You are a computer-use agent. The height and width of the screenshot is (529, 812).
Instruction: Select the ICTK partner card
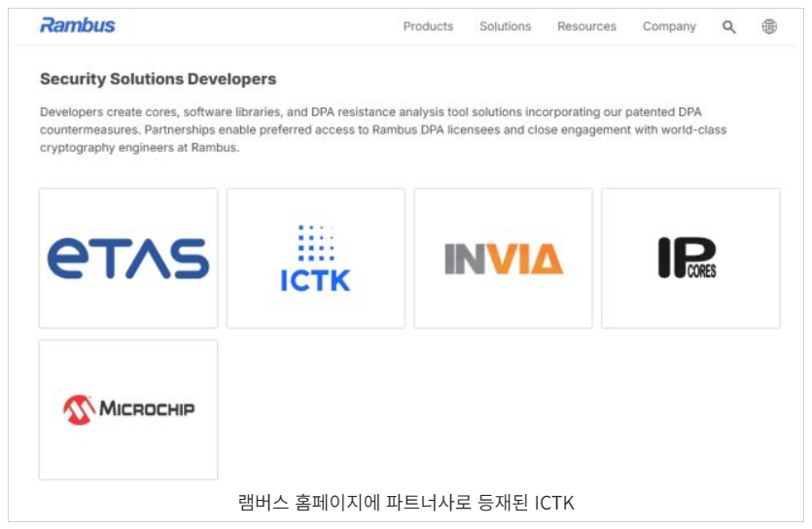[316, 259]
